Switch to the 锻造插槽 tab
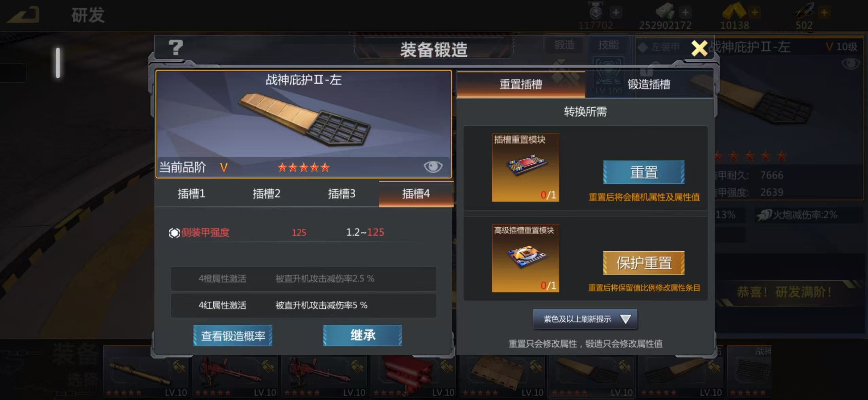868x400 pixels. (x=649, y=84)
